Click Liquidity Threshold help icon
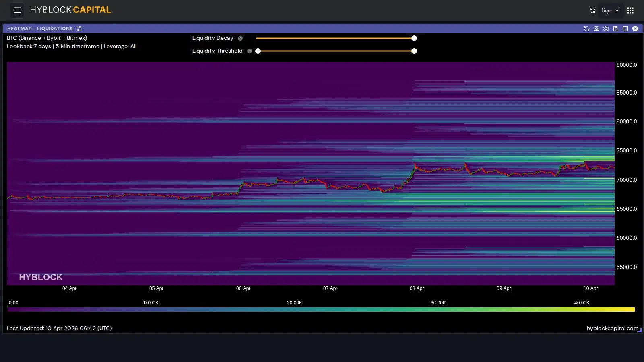 (x=250, y=51)
